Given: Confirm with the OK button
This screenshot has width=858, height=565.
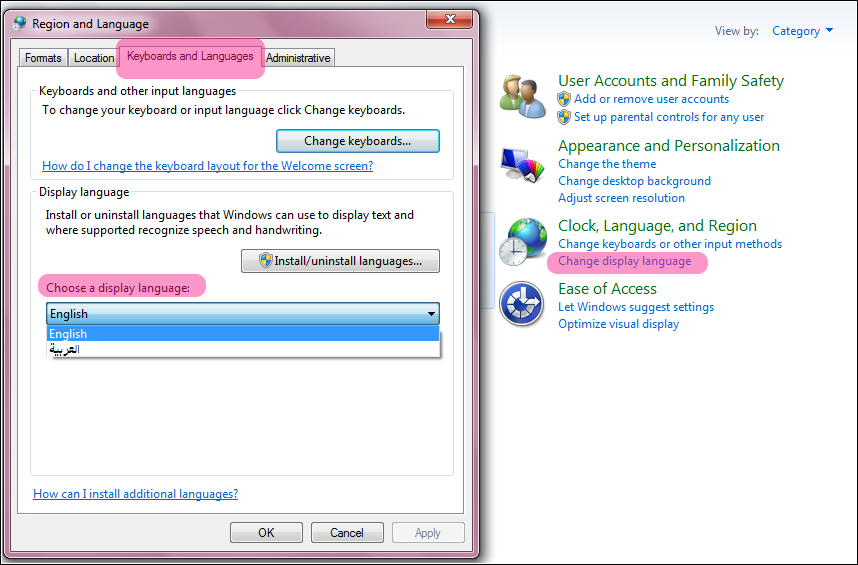Looking at the screenshot, I should (x=266, y=533).
